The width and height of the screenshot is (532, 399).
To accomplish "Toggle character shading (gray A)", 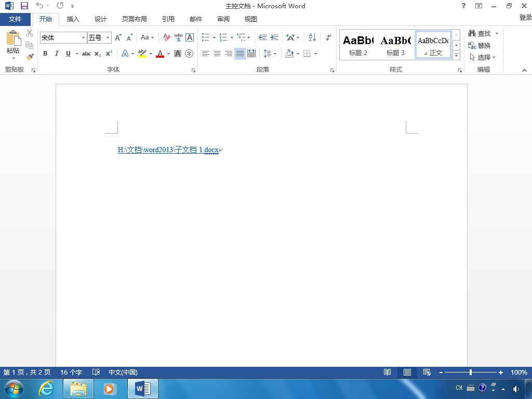I will [178, 54].
